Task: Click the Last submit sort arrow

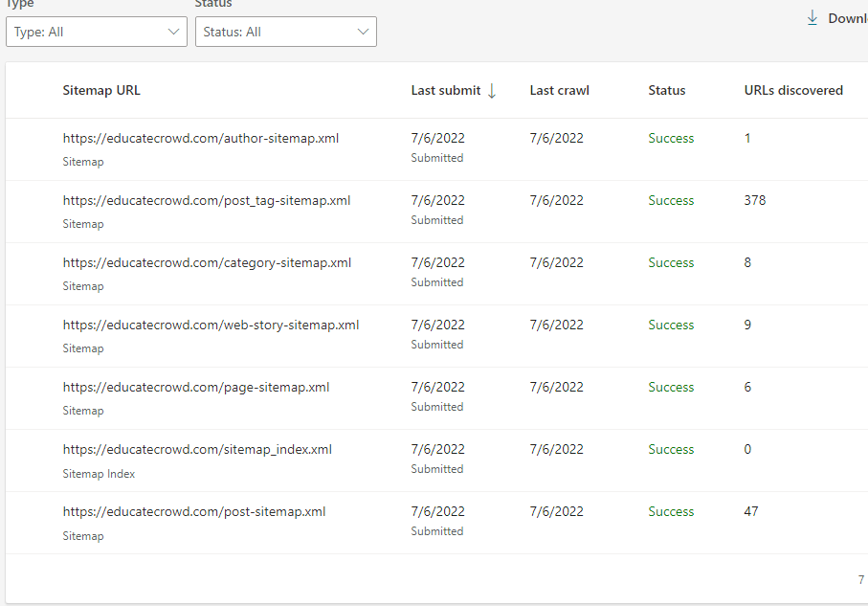Action: click(x=492, y=91)
